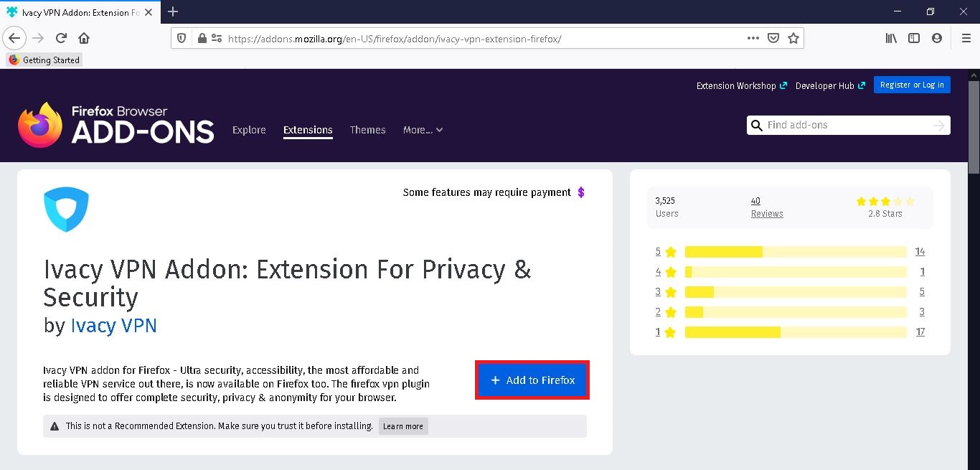Filter reviews by 5 stars label
Screen dimensions: 980x470
[666, 251]
